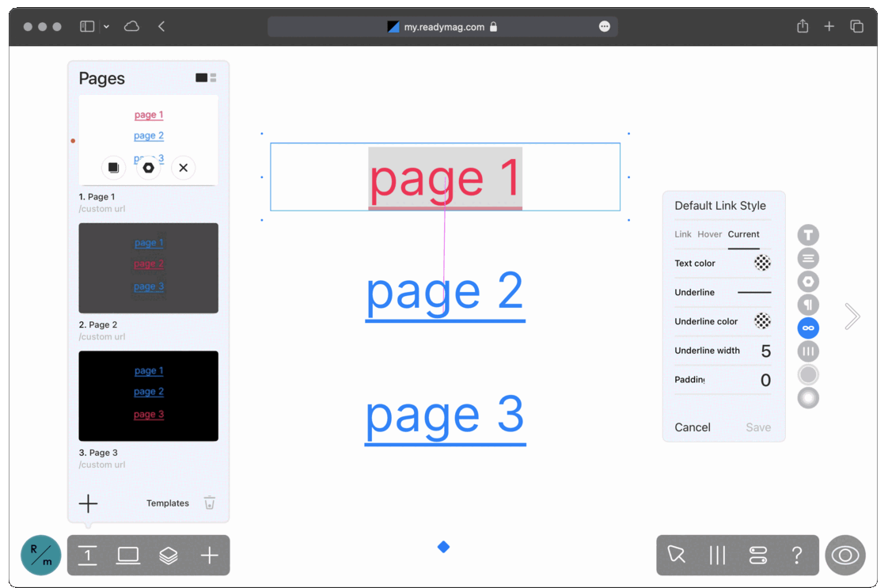Click the hexagon nut icon in text sidebar
The image size is (888, 588).
coord(808,282)
